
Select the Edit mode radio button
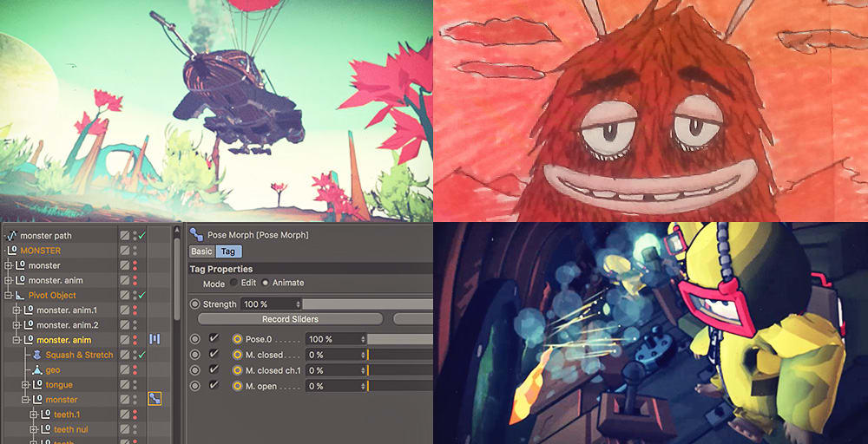(233, 283)
